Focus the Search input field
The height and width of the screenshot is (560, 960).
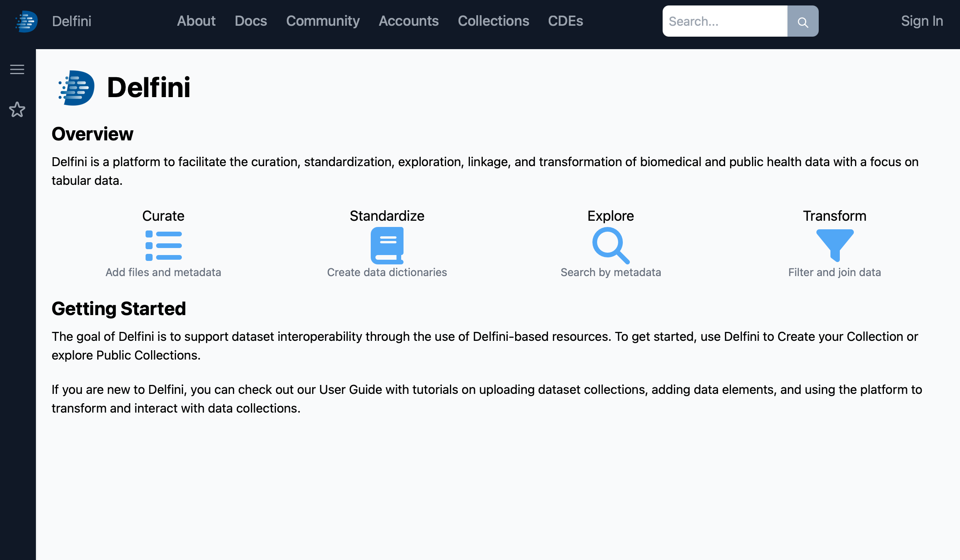tap(725, 21)
